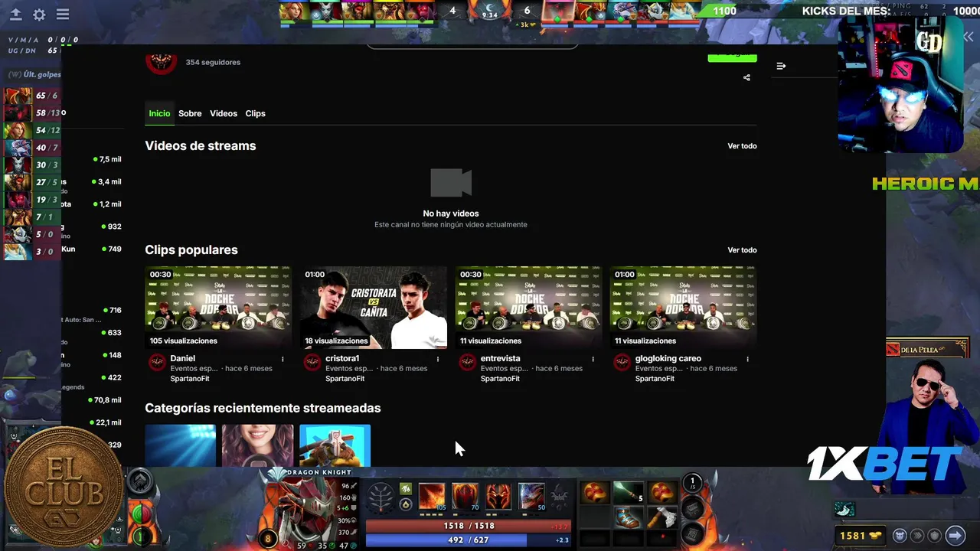This screenshot has width=980, height=551.
Task: Click the hero level 8 badge
Action: pos(269,539)
